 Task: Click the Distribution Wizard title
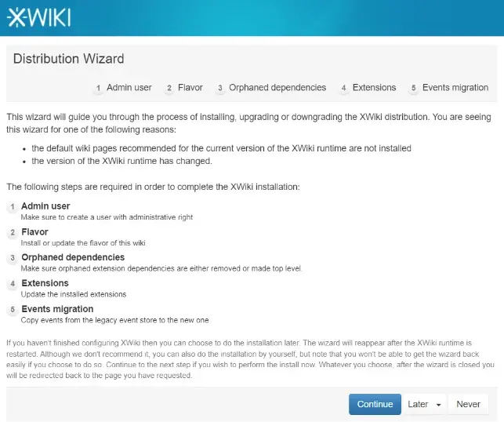tap(68, 59)
